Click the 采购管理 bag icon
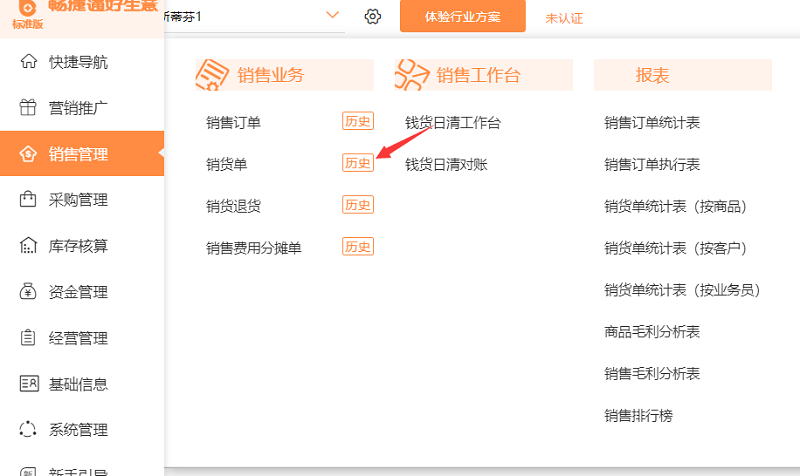Image resolution: width=800 pixels, height=476 pixels. coord(28,199)
